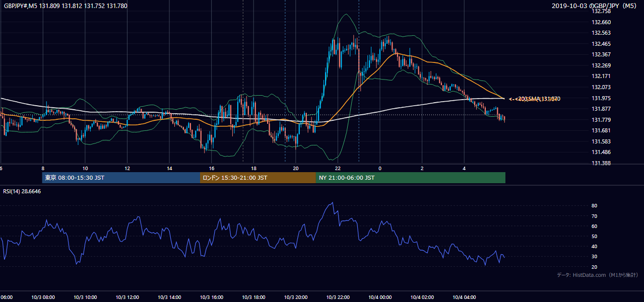This screenshot has height=302, width=644.
Task: Click hour tick 16 under price chart
Action: click(212, 169)
